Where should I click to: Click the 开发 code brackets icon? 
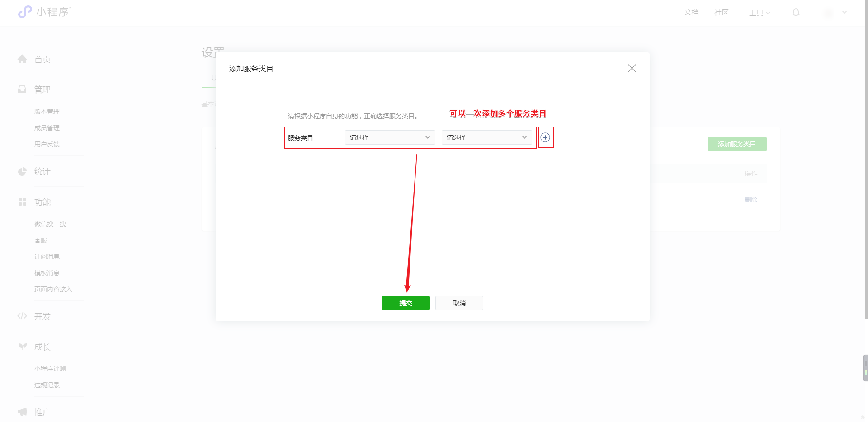pos(22,316)
